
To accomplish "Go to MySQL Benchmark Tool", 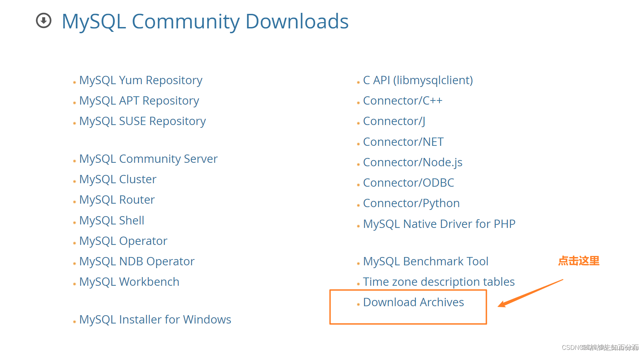I will (426, 262).
